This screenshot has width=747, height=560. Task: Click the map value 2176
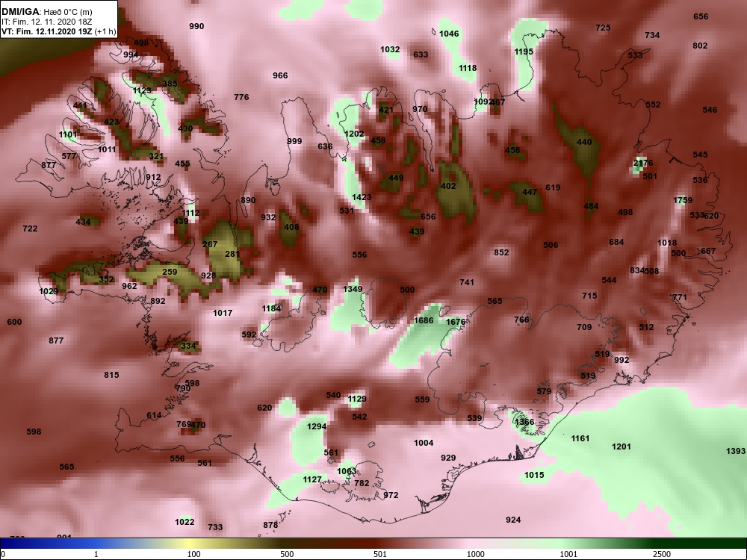643,164
